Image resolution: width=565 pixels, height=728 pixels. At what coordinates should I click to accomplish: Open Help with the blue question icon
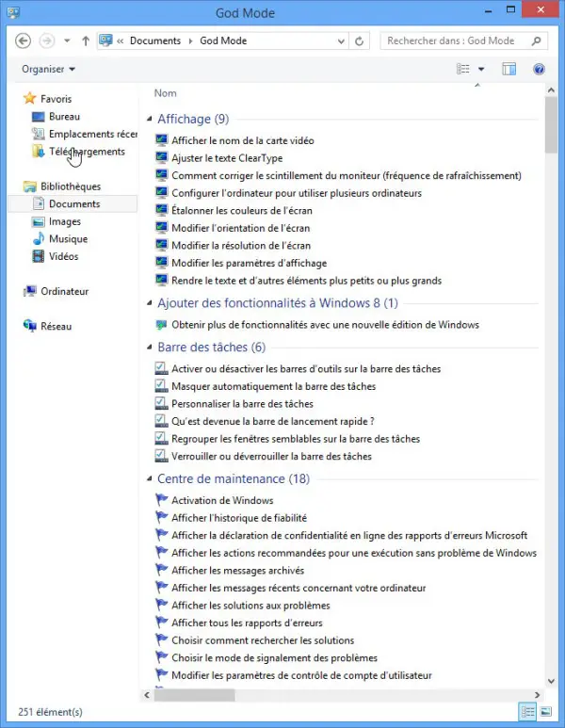pos(539,69)
